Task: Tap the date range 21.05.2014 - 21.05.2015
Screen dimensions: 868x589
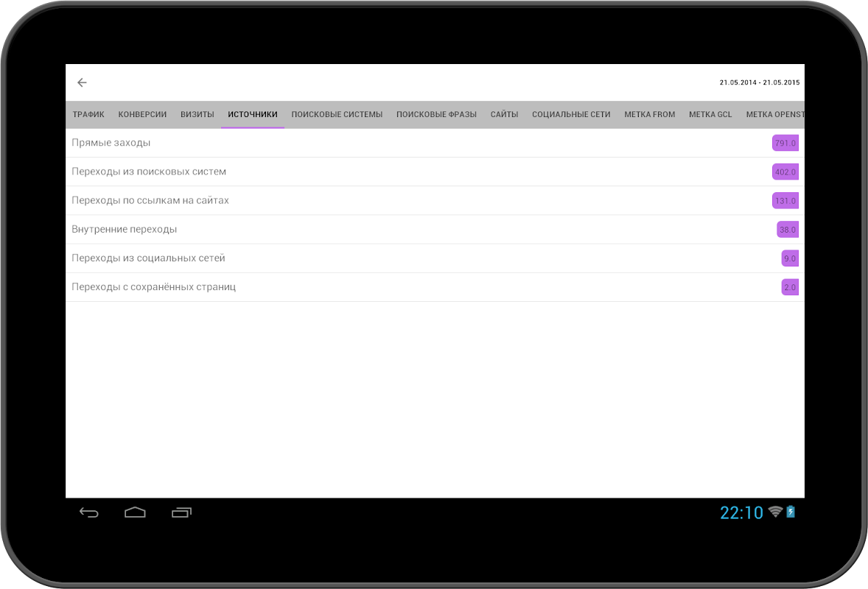Action: coord(760,82)
